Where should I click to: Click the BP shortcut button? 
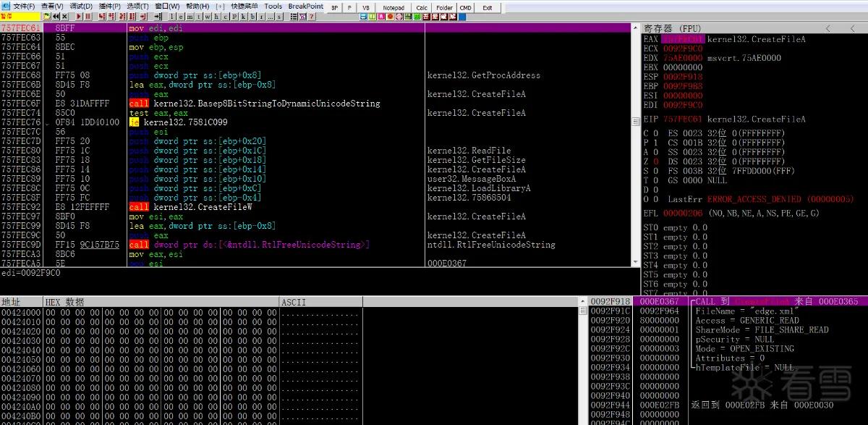coord(335,8)
